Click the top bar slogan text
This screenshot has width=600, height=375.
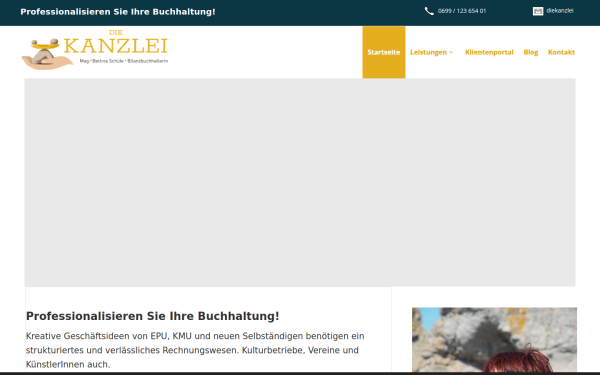[118, 12]
